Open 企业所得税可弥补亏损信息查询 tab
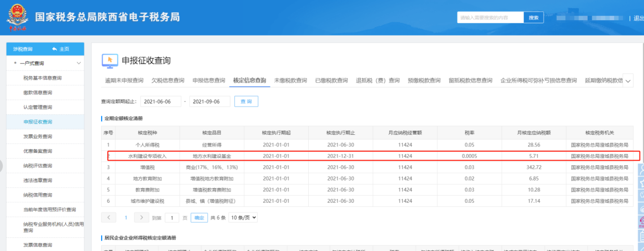This screenshot has height=251, width=644. [x=538, y=81]
